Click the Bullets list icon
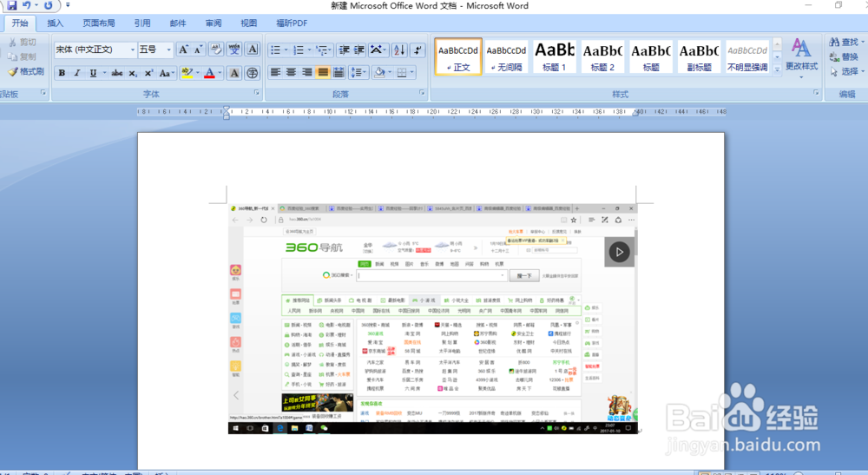This screenshot has height=475, width=868. pos(276,50)
